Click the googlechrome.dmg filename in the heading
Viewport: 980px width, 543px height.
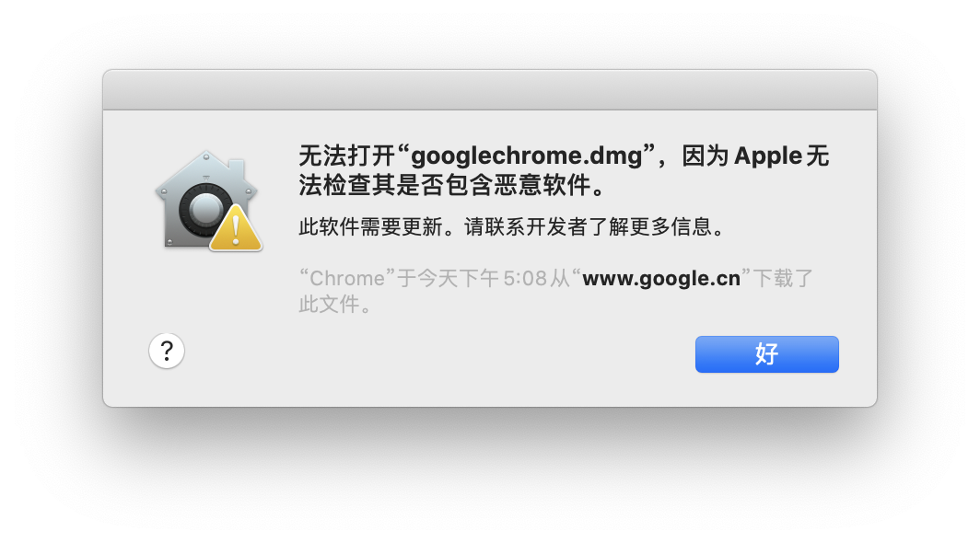[x=526, y=156]
